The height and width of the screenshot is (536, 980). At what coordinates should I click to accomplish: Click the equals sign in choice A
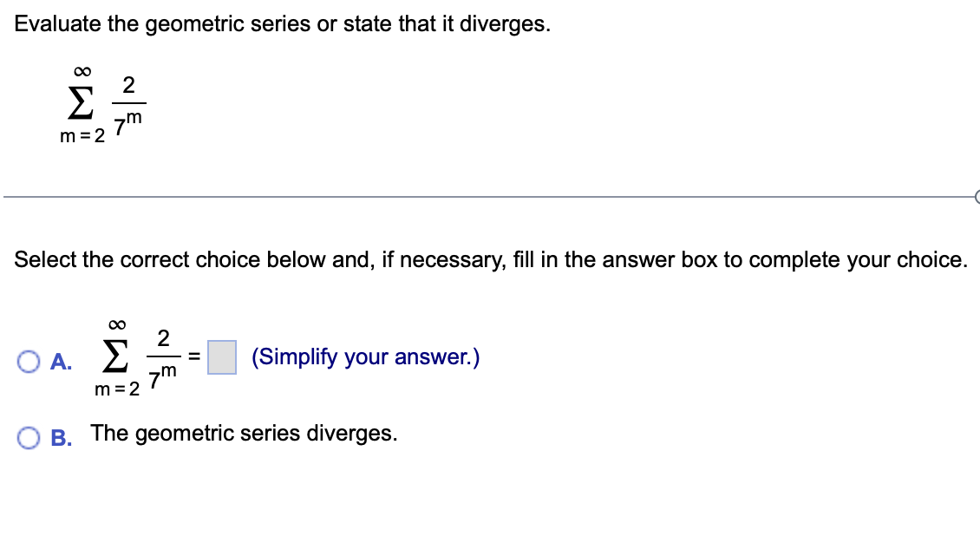[195, 356]
